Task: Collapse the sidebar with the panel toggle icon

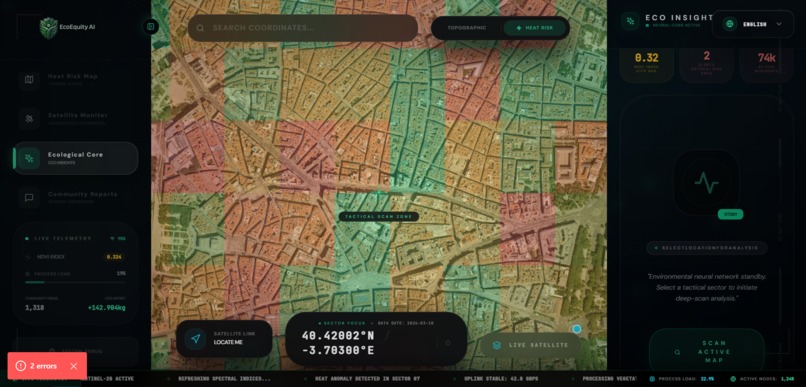Action: click(x=150, y=27)
